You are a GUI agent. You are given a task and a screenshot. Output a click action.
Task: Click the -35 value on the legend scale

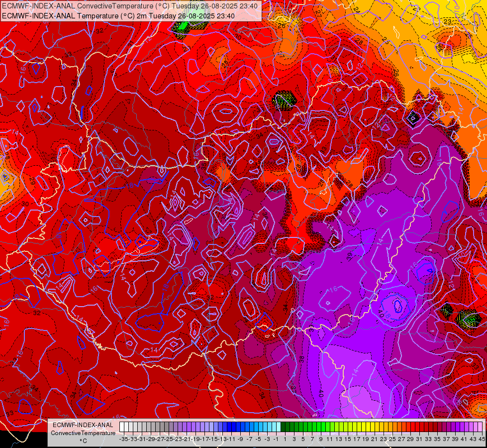[x=124, y=439]
